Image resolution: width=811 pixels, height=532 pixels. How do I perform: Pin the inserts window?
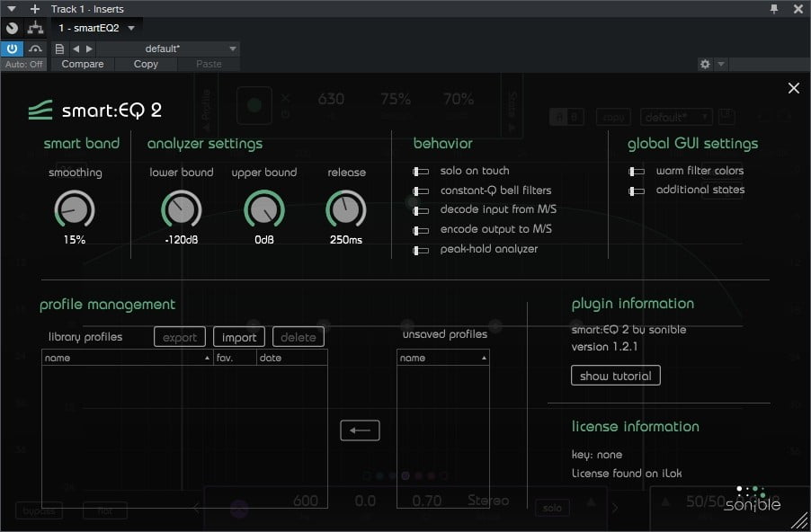point(774,9)
